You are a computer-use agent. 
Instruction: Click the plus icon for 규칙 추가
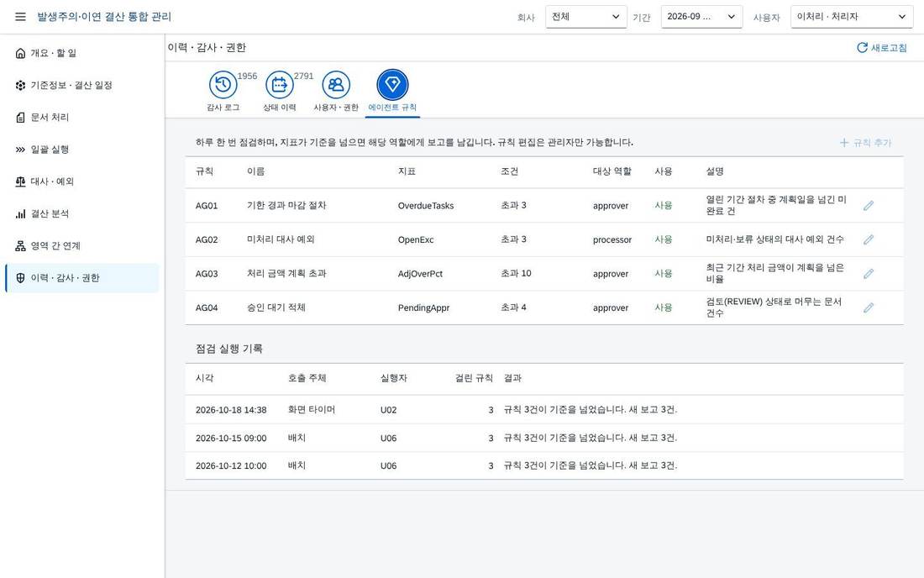pos(844,143)
